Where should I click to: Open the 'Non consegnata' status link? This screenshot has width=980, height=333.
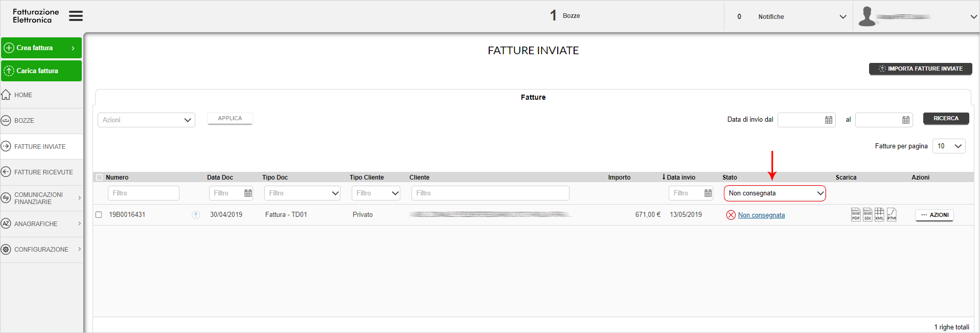click(x=761, y=215)
